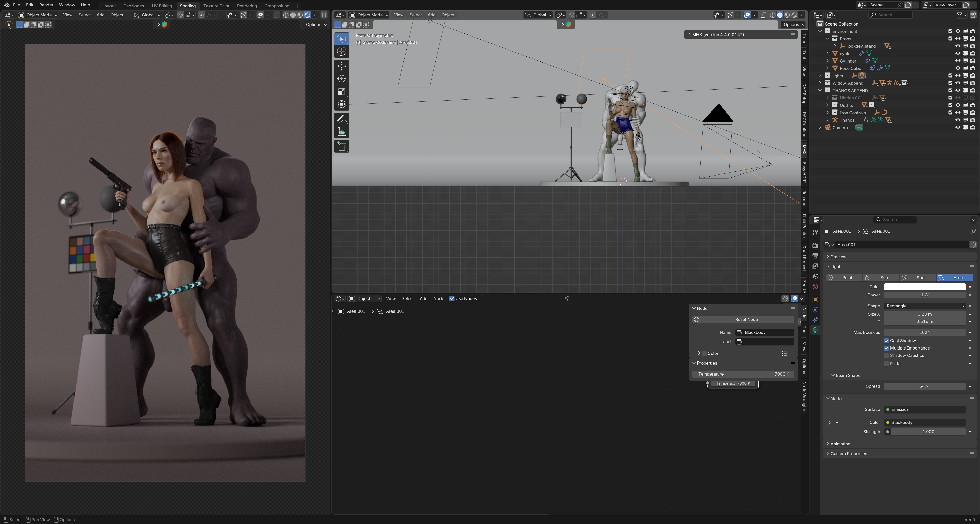Toggle Use Nodes checkbox
980x524 pixels.
pos(452,298)
